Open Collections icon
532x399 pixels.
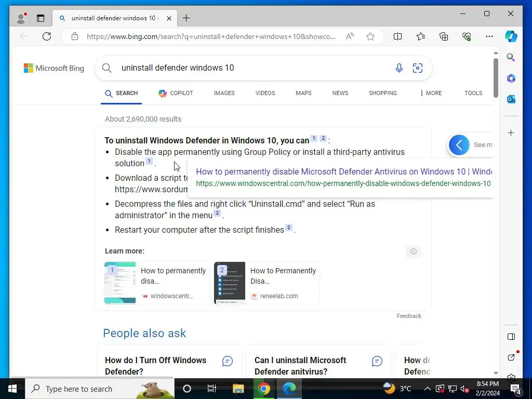[444, 36]
